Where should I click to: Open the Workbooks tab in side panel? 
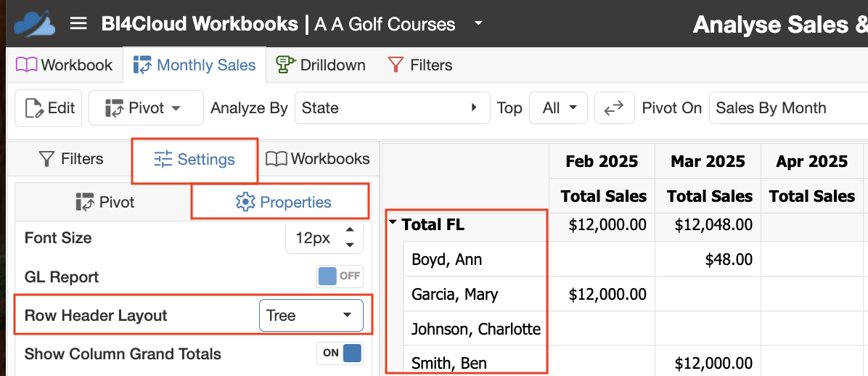(x=317, y=159)
